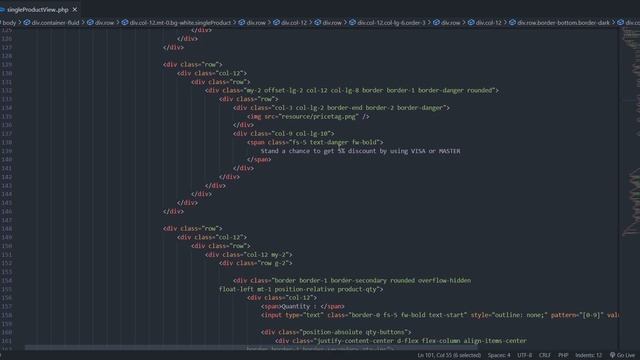Image resolution: width=640 pixels, height=360 pixels.
Task: Click the closing </span> tag on line 140
Action: click(259, 160)
